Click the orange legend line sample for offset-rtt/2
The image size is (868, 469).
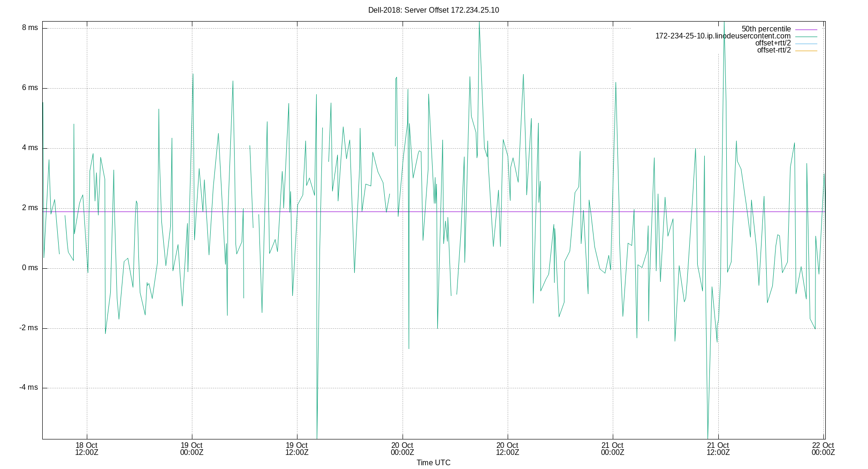806,51
